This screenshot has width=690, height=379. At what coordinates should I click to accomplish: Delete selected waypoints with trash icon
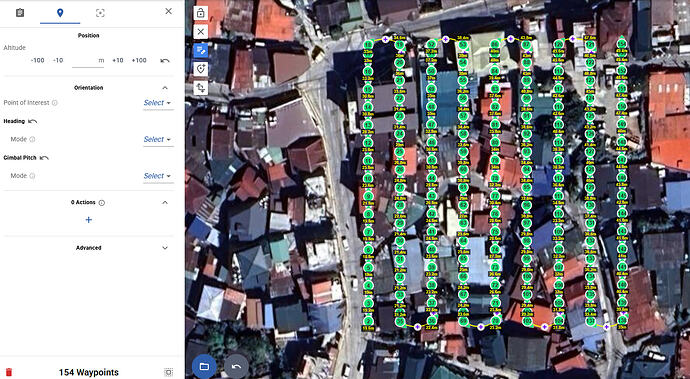click(9, 372)
